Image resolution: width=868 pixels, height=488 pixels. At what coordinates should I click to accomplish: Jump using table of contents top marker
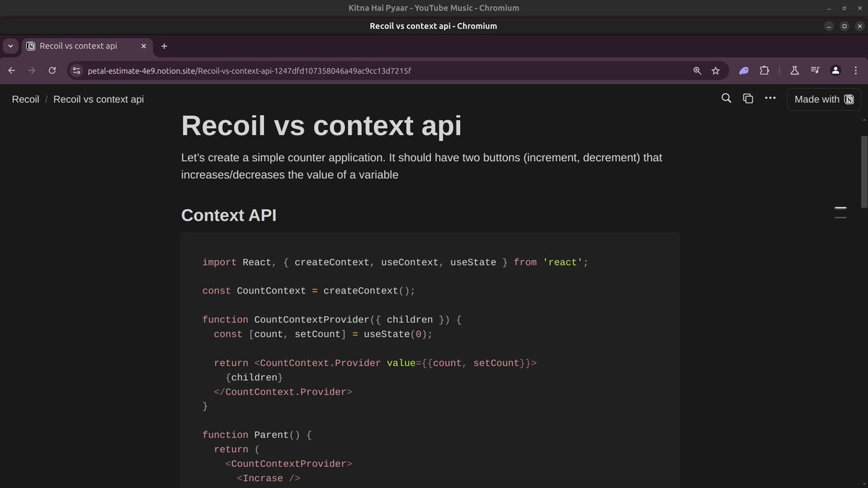[841, 207]
